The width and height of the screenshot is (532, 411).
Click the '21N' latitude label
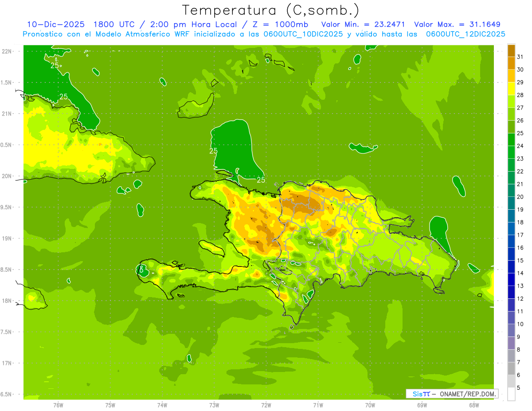point(7,114)
